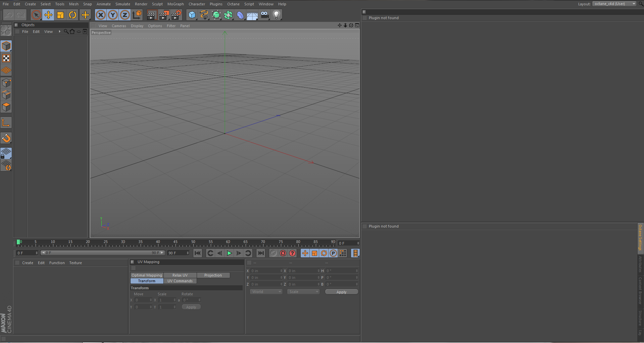Open the Octane Settings side tab
The width and height of the screenshot is (644, 343).
coord(640,238)
